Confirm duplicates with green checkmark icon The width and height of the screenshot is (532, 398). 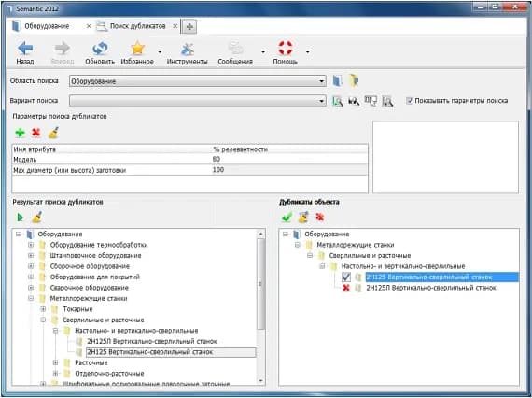tap(287, 217)
